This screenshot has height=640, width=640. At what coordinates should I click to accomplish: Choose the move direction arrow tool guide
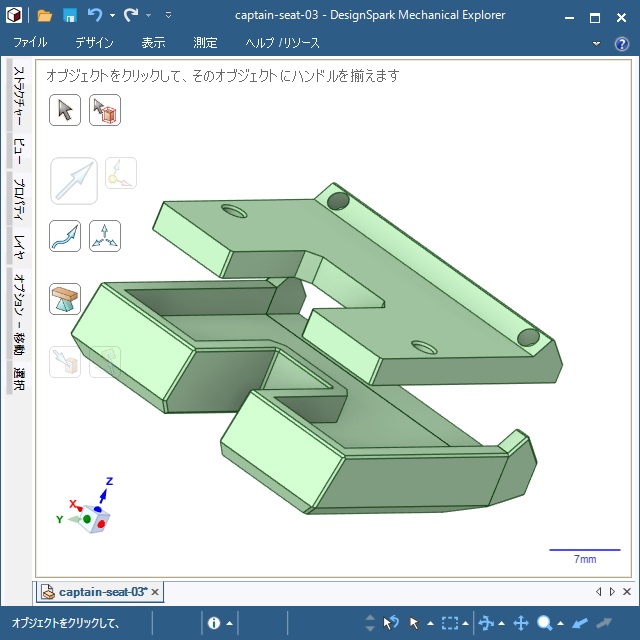tap(74, 181)
